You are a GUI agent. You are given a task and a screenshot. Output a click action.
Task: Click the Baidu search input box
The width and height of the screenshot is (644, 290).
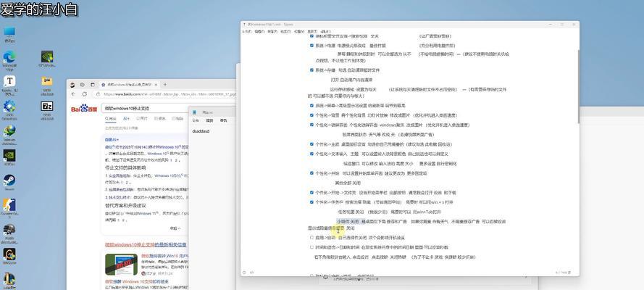click(x=145, y=109)
